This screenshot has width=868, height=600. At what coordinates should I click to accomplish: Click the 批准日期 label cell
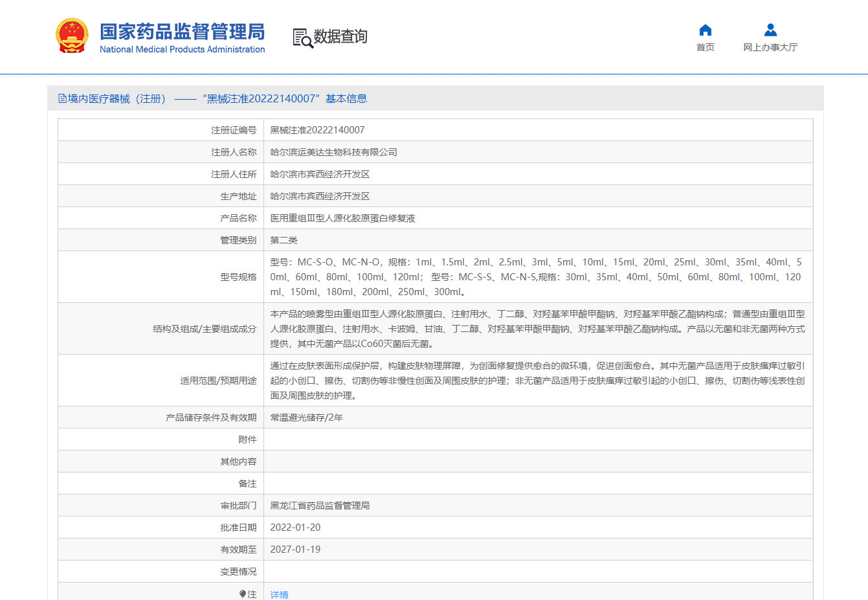(x=161, y=528)
